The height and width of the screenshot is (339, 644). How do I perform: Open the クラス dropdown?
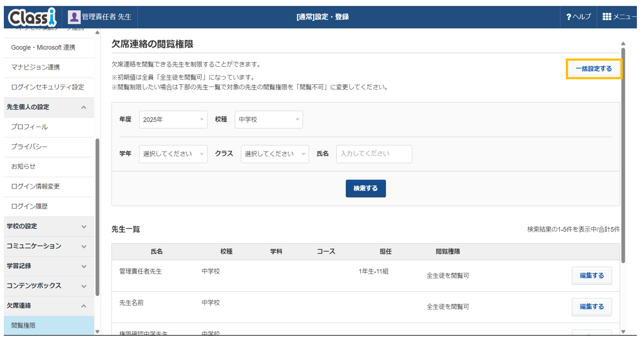275,154
